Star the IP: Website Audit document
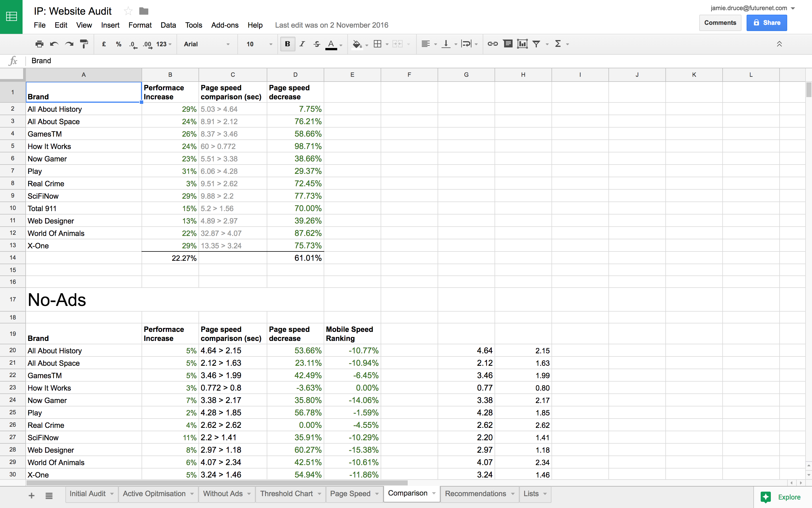Image resolution: width=812 pixels, height=508 pixels. (x=128, y=11)
